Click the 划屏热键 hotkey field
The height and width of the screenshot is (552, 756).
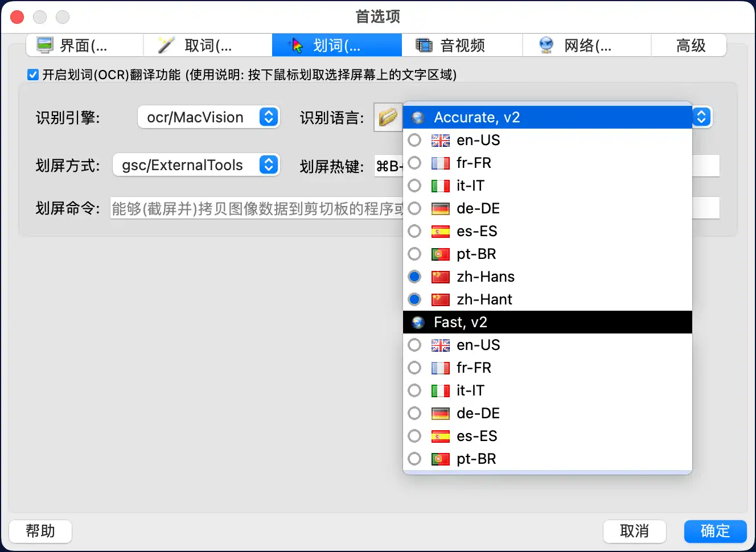[x=547, y=166]
